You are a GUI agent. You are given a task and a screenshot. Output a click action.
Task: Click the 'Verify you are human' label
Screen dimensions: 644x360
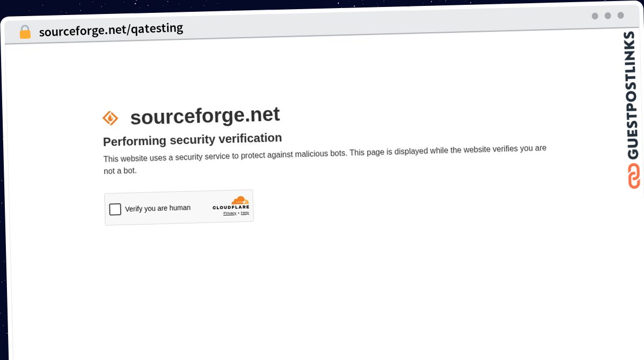click(158, 208)
